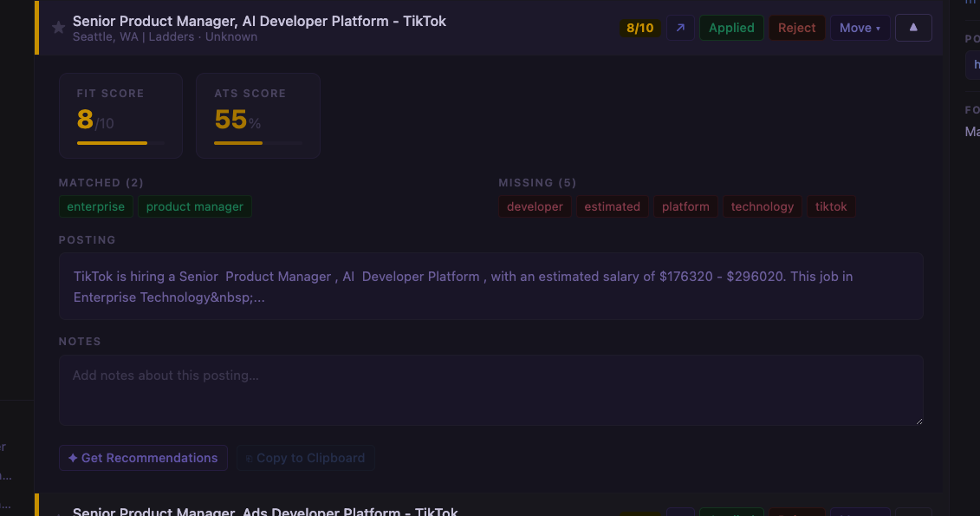
Task: Collapse the AI Developer Platform job card
Action: 913,28
